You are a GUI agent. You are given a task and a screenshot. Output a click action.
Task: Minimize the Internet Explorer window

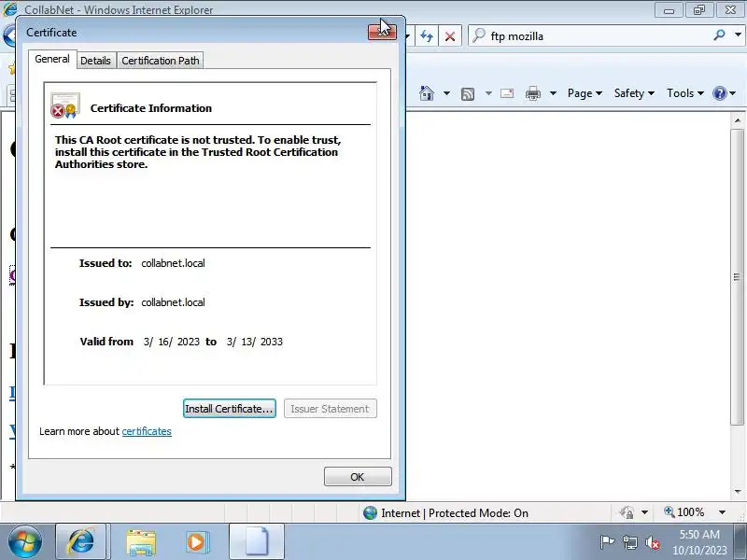tap(669, 10)
